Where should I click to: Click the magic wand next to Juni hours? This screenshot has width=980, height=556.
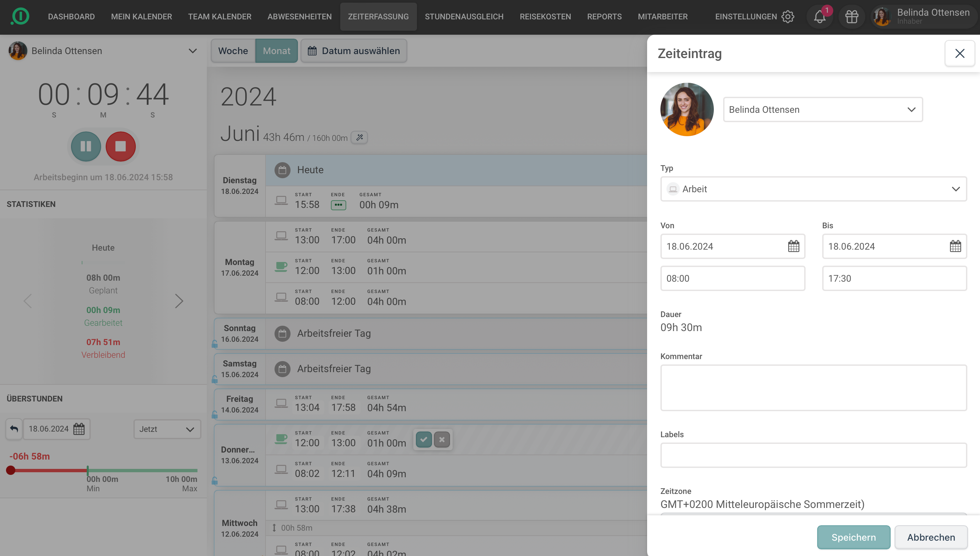coord(359,137)
